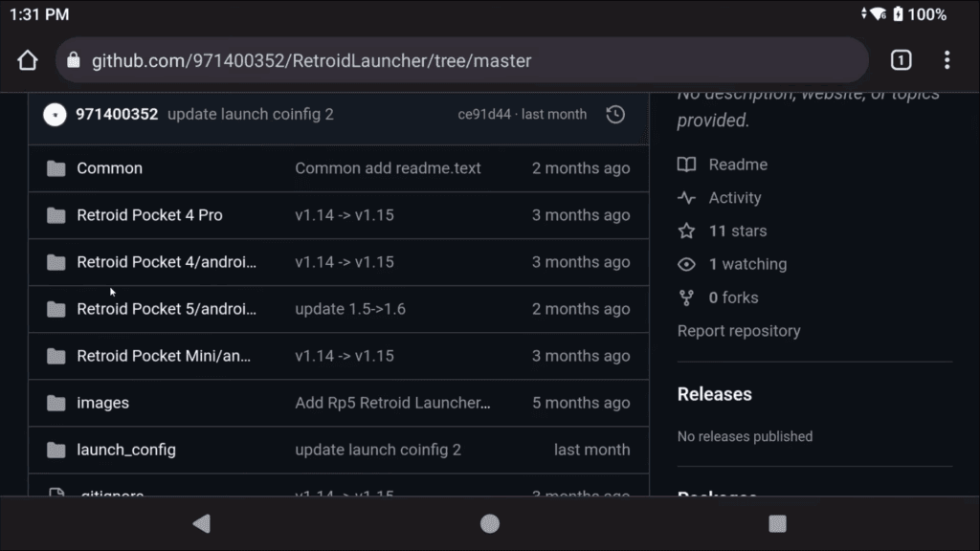Tap the Android back navigation button

coord(201,523)
